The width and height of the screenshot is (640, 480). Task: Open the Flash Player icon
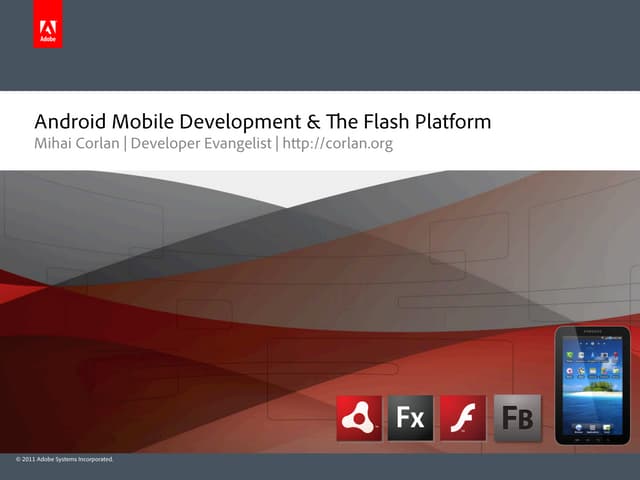462,418
